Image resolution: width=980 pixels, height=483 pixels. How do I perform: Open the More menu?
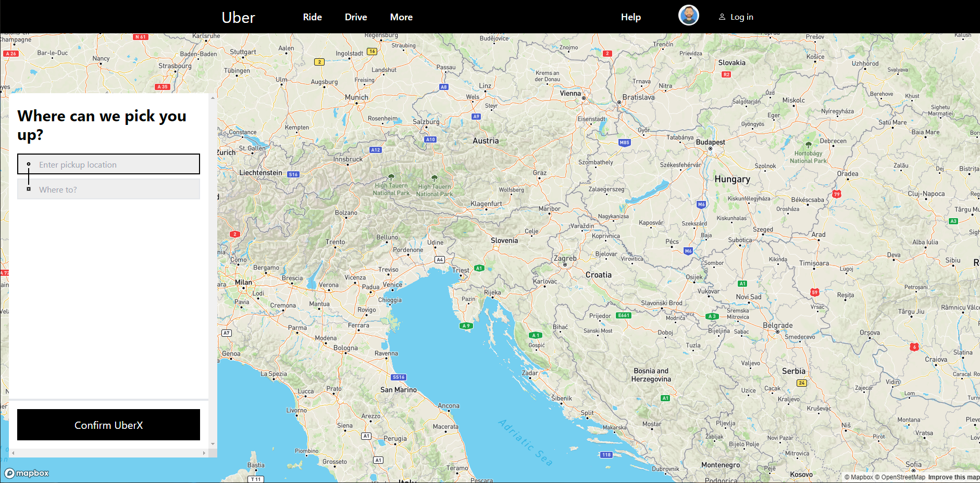401,17
